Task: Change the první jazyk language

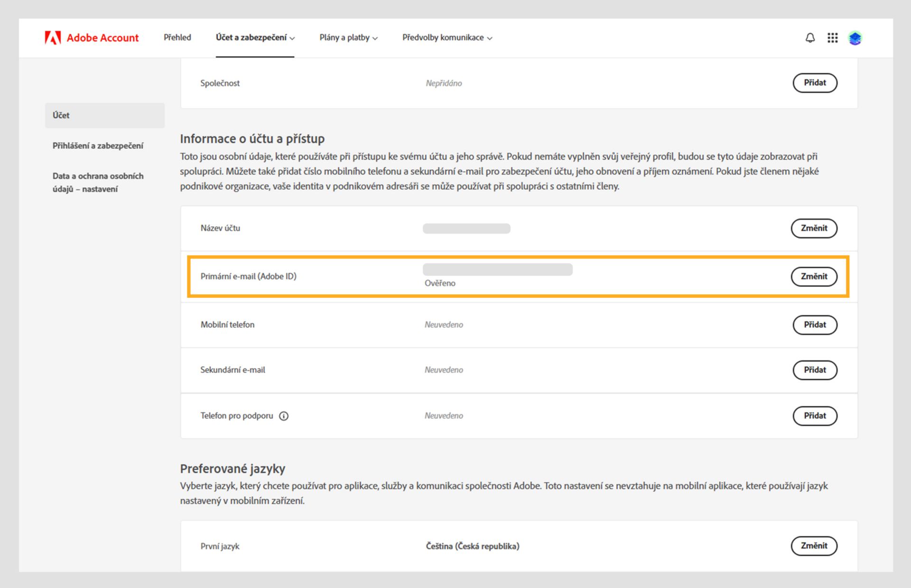Action: point(814,546)
